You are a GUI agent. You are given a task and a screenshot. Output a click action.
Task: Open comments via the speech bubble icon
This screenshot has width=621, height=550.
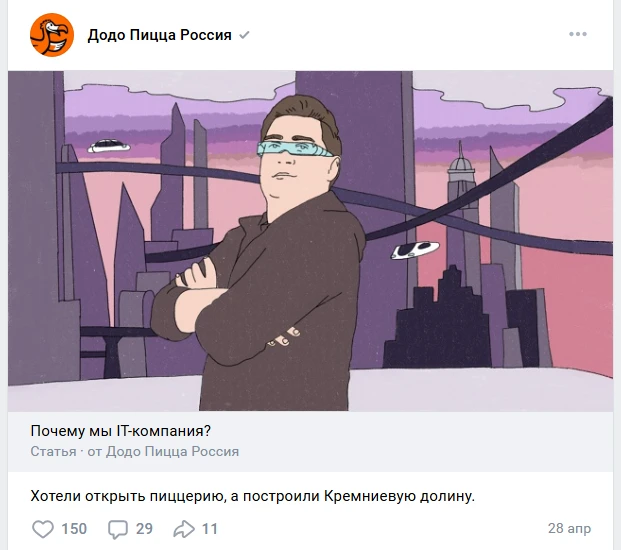click(118, 529)
